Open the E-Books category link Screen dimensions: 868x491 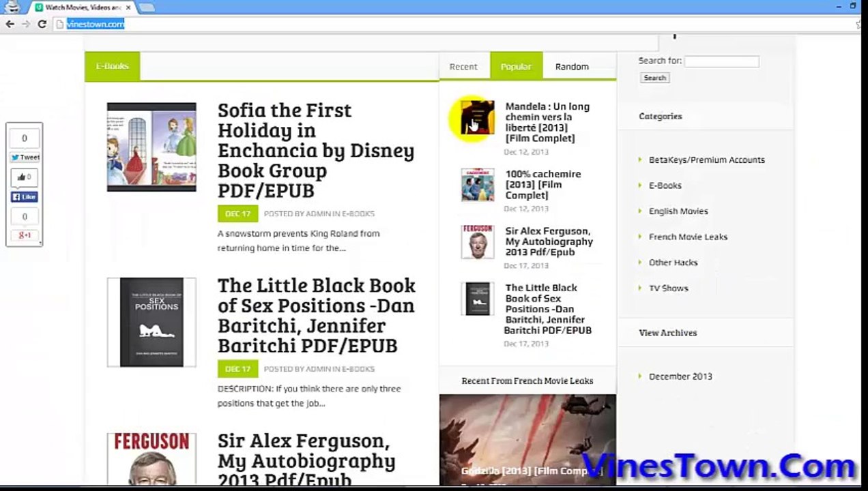pos(665,185)
